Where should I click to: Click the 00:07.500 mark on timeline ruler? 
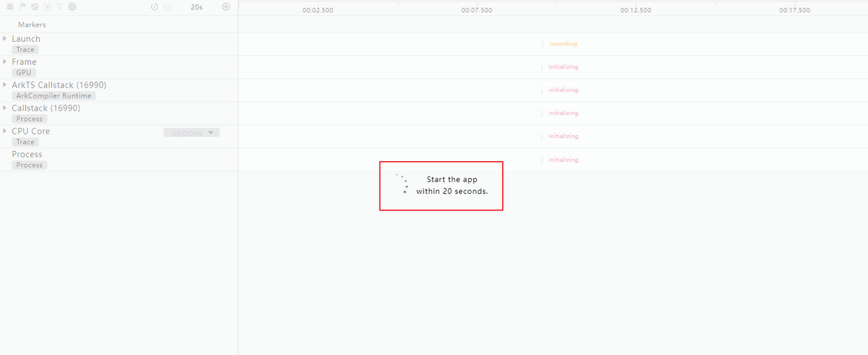pyautogui.click(x=477, y=10)
